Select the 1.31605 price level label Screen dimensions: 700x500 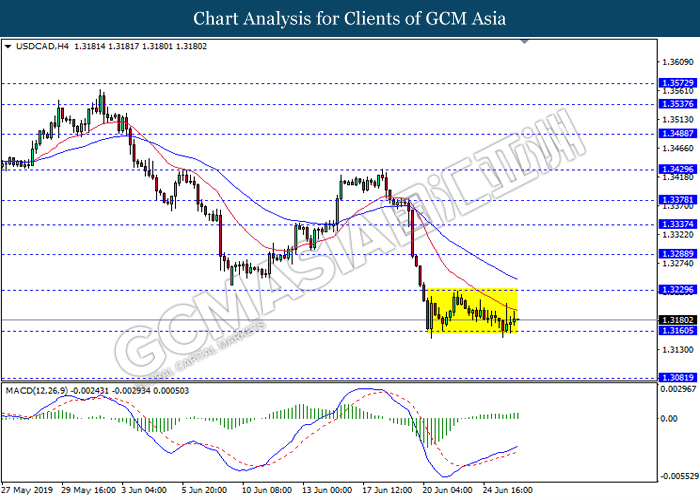tap(678, 330)
